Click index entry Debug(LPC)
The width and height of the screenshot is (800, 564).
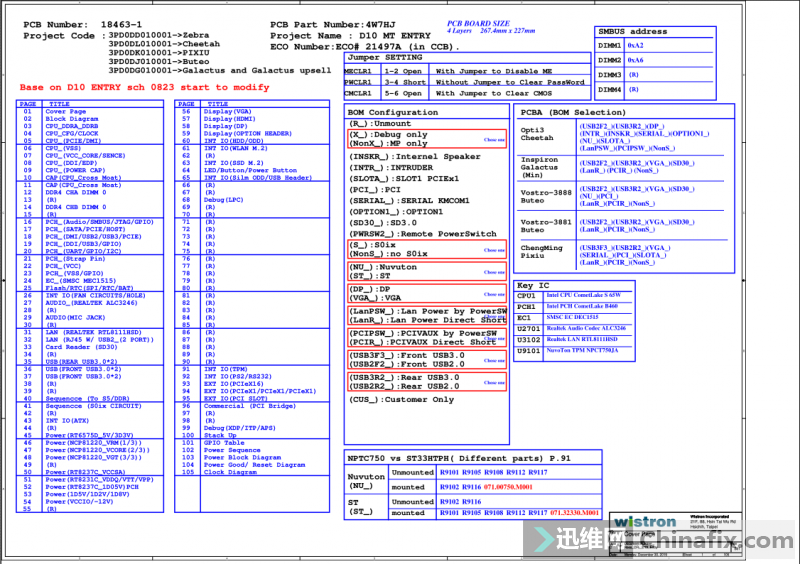[x=223, y=200]
